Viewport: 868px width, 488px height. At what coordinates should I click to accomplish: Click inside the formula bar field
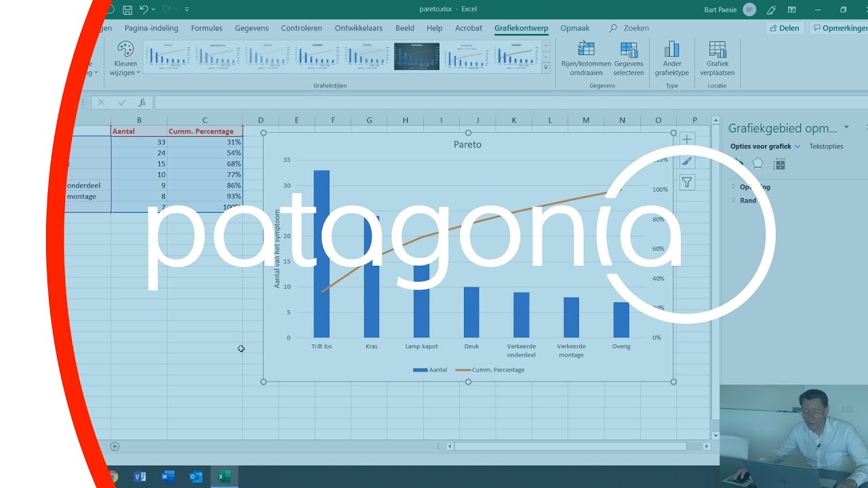(511, 103)
